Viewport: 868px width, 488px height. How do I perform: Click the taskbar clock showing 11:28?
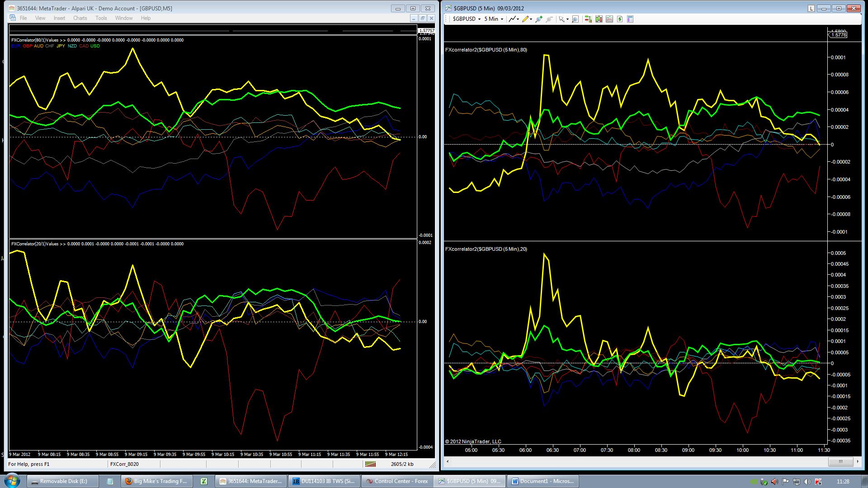tap(843, 482)
